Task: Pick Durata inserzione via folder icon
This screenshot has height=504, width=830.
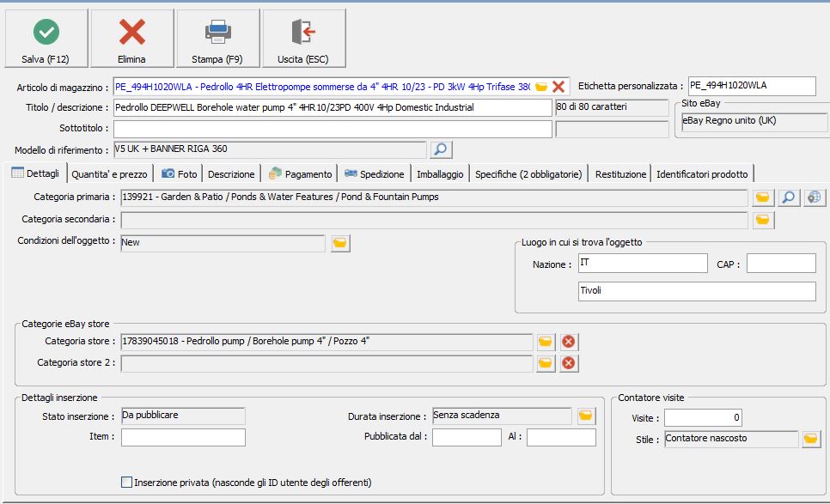Action: click(585, 416)
